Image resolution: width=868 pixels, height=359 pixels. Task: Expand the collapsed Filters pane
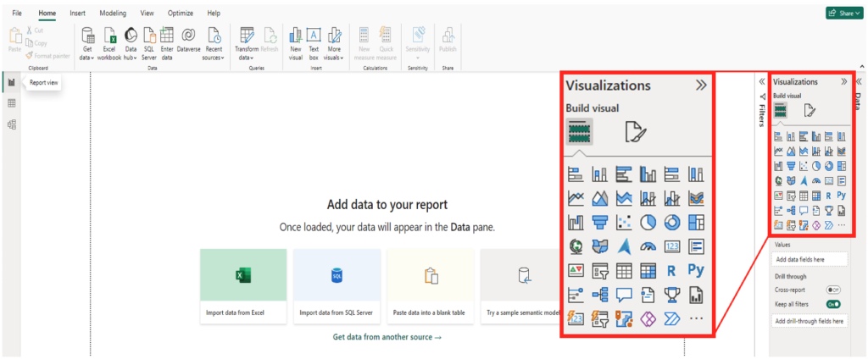click(x=761, y=82)
